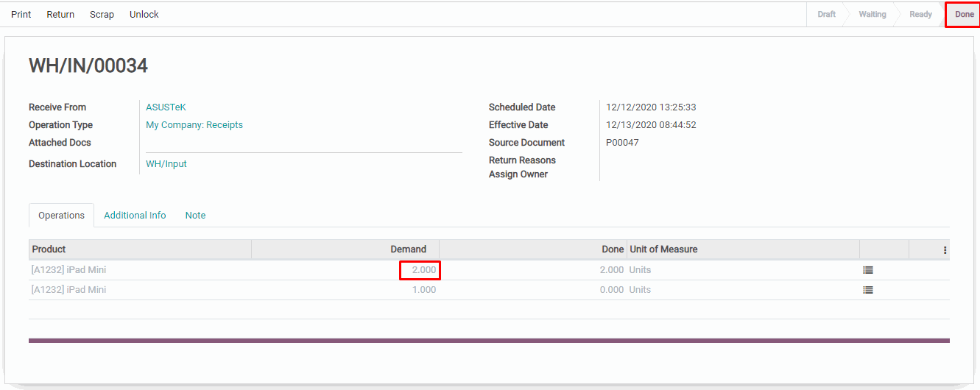Sort by the Product column header

[49, 249]
